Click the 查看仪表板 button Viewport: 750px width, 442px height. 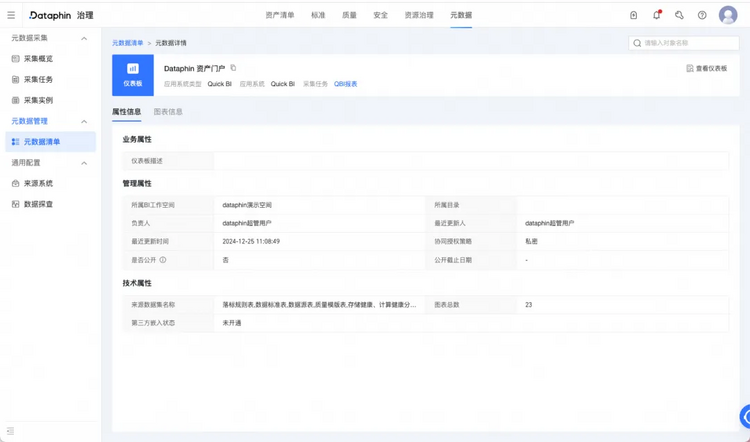coord(706,68)
